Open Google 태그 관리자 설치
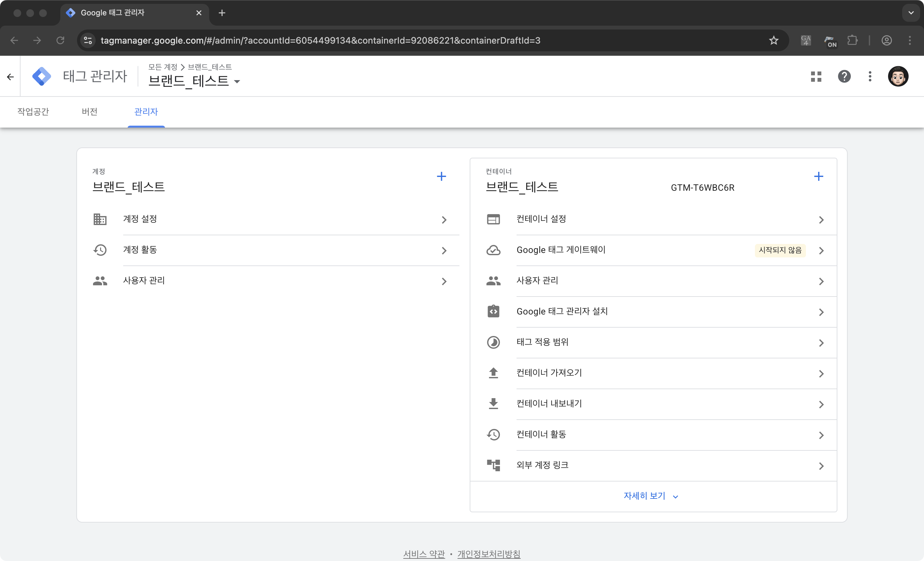The height and width of the screenshot is (561, 924). point(653,311)
